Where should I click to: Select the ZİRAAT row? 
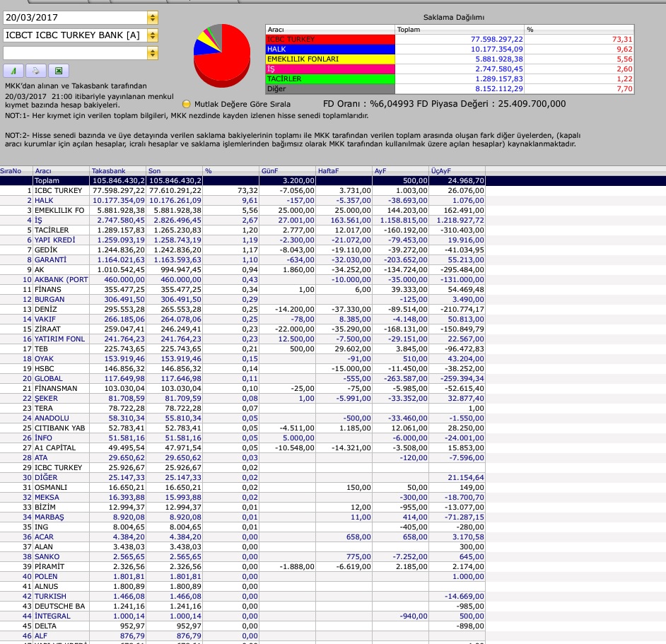click(242, 329)
